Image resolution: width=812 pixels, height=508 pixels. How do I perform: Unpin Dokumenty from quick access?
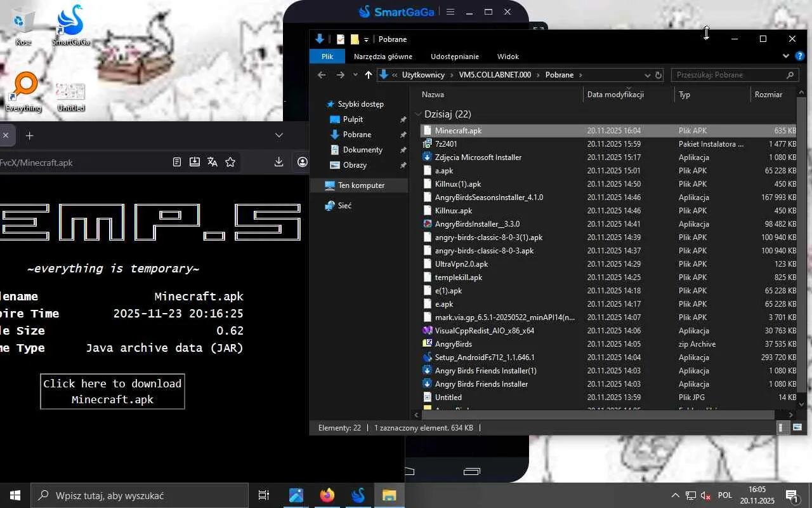(403, 150)
